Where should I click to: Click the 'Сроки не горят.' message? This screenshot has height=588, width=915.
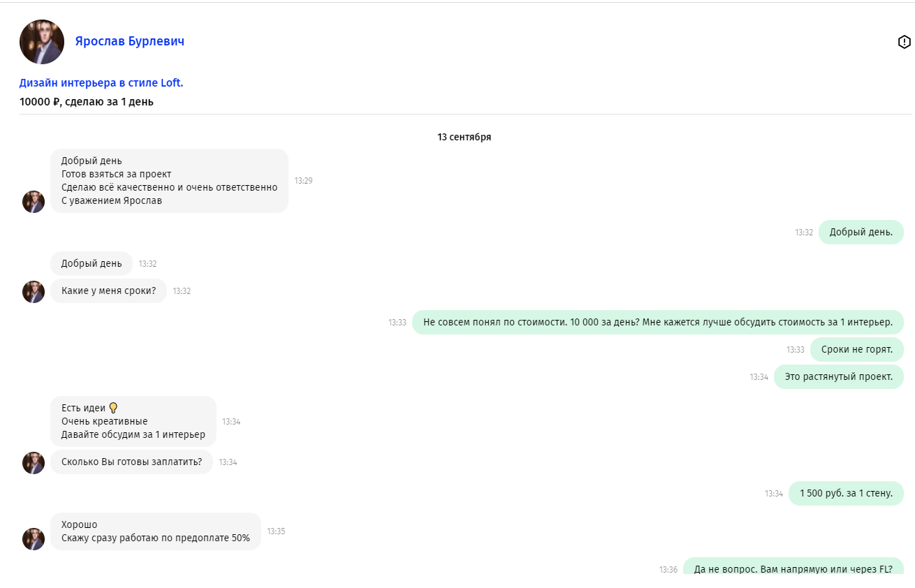point(856,349)
